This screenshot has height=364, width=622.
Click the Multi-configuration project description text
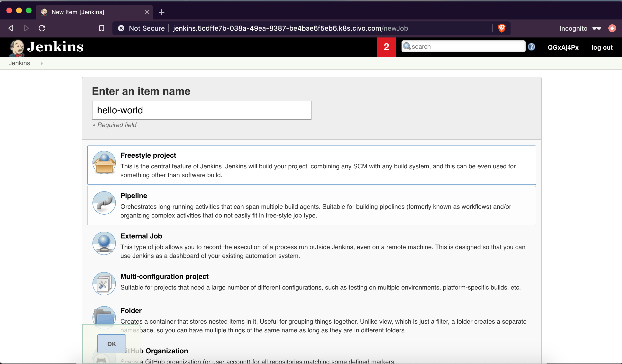click(320, 288)
